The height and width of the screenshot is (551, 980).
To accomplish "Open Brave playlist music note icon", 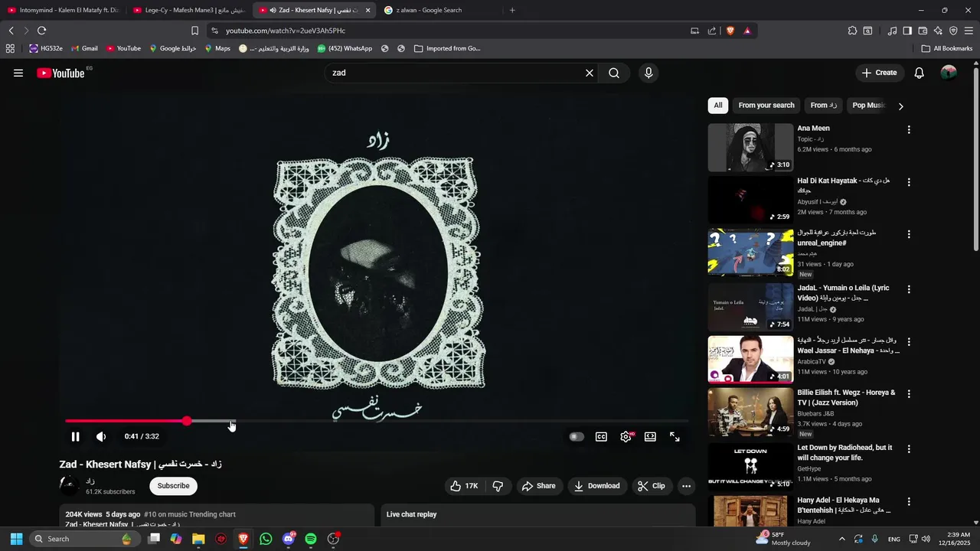I will pyautogui.click(x=892, y=31).
